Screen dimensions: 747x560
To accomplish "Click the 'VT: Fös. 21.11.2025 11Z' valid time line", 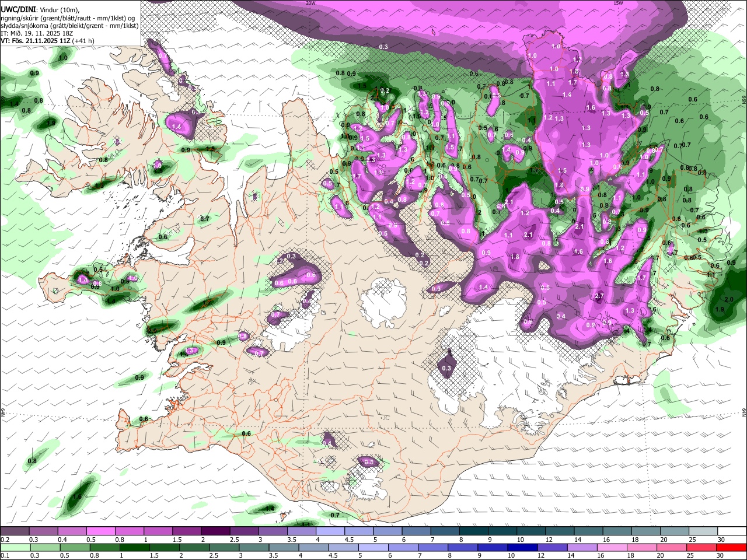I will coord(36,41).
